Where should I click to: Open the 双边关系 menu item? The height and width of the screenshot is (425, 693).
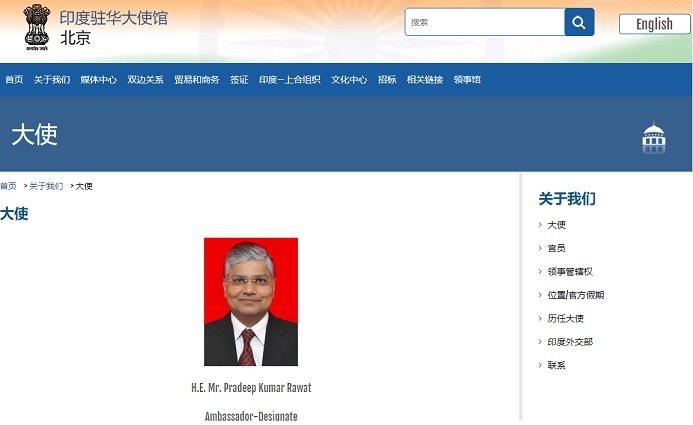[145, 80]
